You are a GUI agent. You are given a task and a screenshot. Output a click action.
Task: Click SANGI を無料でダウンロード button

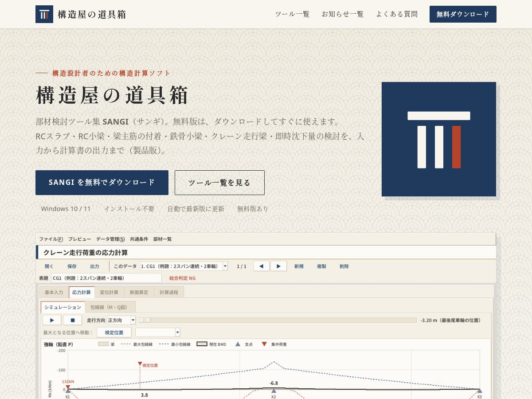click(102, 183)
